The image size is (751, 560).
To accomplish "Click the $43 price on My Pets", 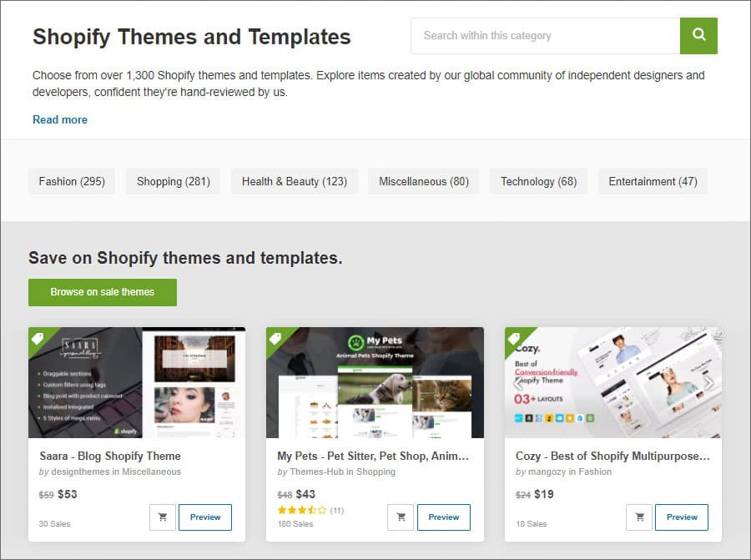I will 305,494.
